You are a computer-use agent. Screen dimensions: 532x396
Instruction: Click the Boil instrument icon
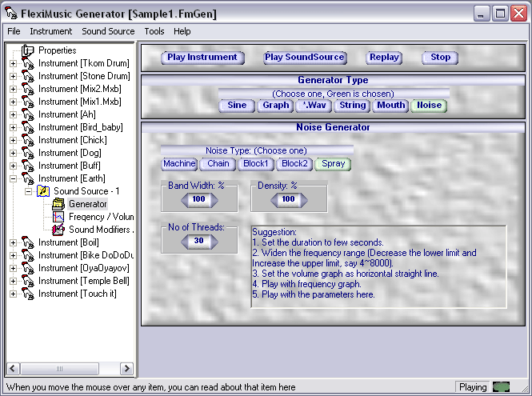point(28,242)
